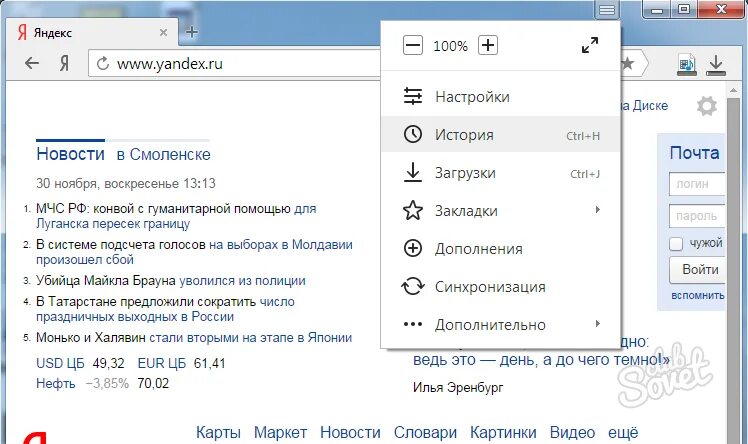Click the media extension toolbar icon
748x444 pixels.
coord(687,65)
